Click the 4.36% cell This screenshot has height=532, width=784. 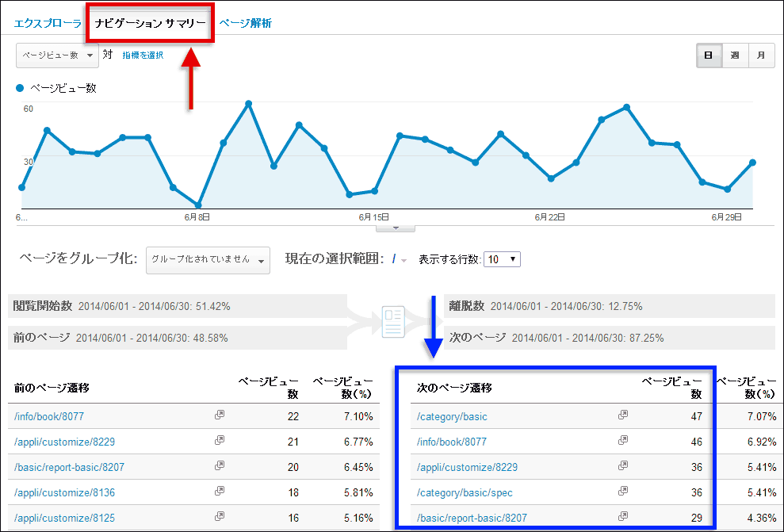pos(762,518)
